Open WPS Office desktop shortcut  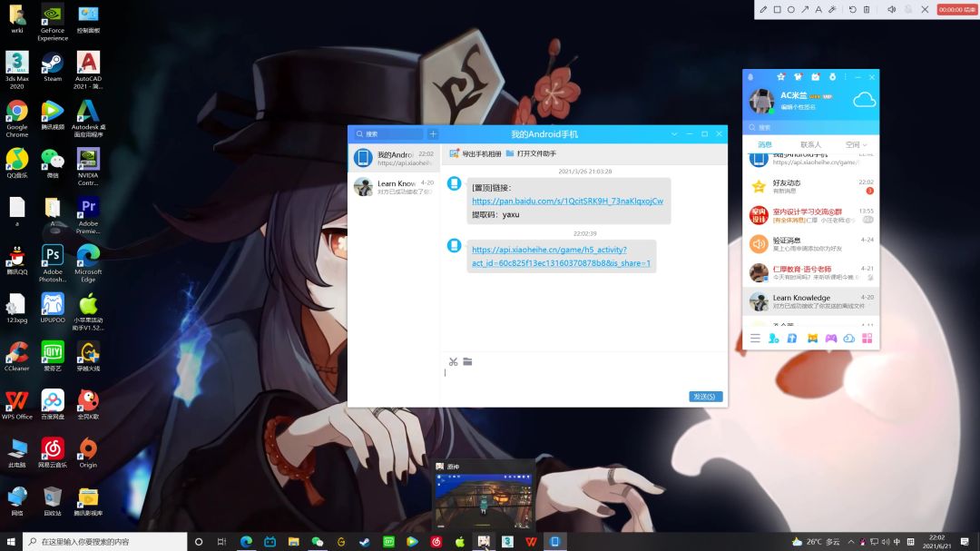pos(17,405)
